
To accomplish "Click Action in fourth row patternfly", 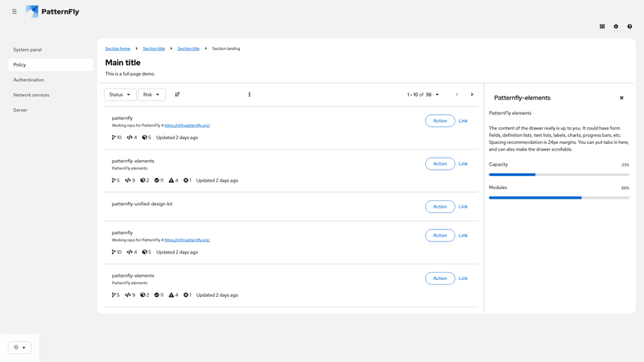I will point(440,235).
